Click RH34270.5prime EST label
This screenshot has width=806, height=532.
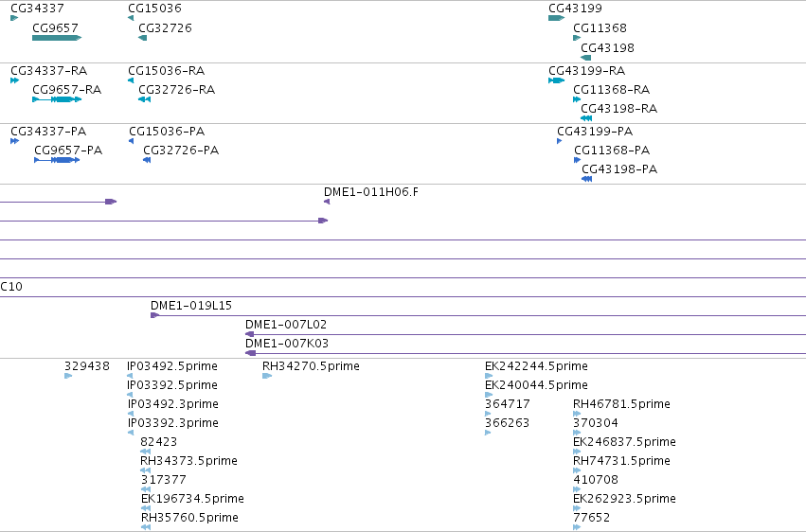tap(311, 366)
